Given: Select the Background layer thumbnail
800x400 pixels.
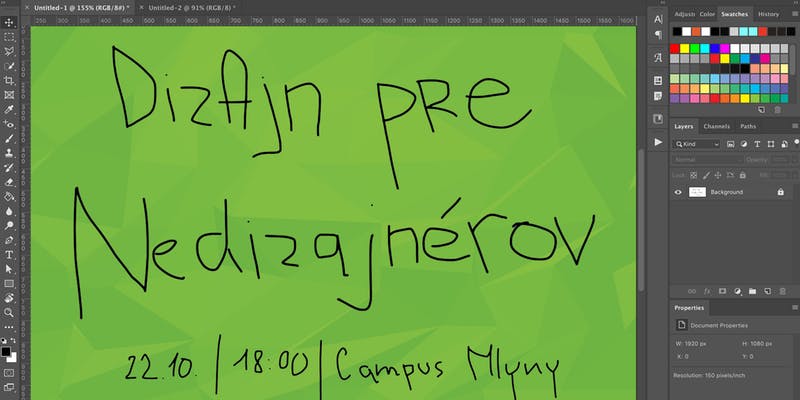Looking at the screenshot, I should pos(698,191).
